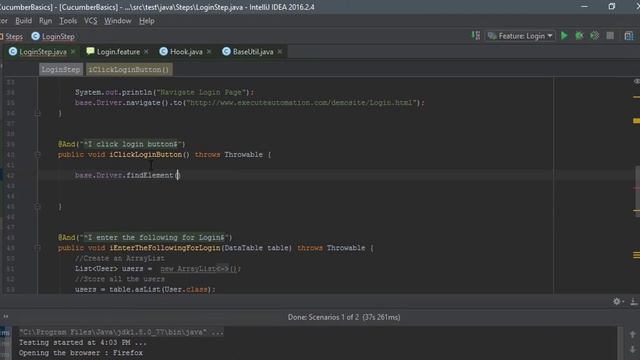Run with coverage icon in toolbar
This screenshot has width=640, height=360.
[x=595, y=36]
